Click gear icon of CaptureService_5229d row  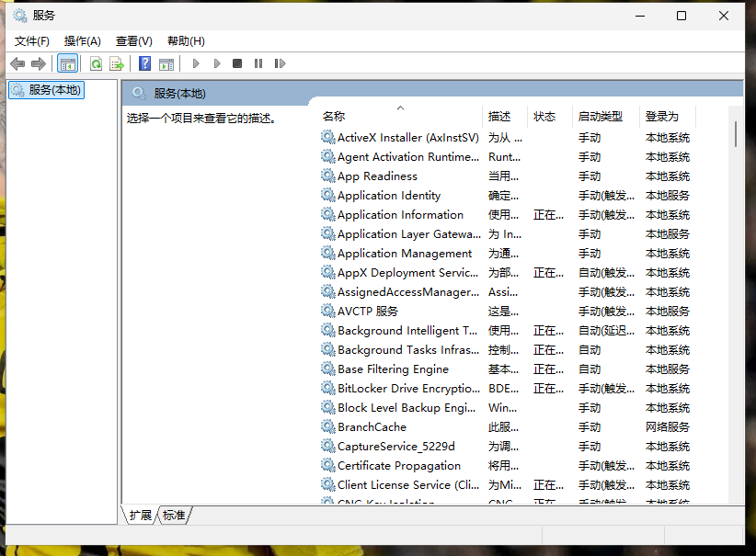(x=327, y=446)
